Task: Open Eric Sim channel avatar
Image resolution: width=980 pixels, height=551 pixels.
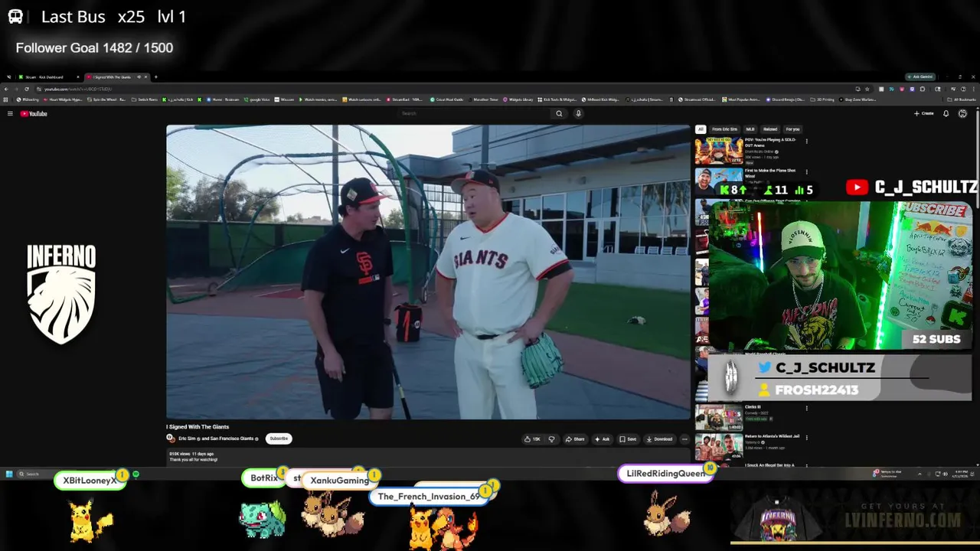Action: tap(171, 439)
